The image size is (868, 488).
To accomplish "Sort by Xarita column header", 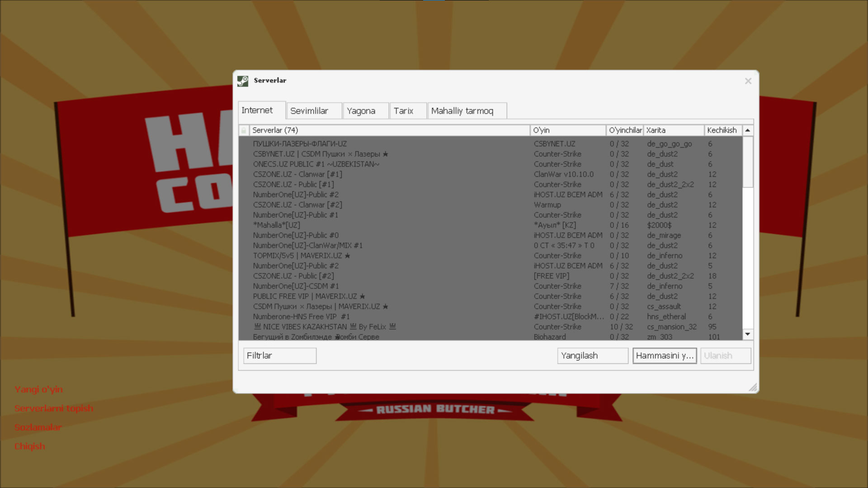I will tap(674, 131).
